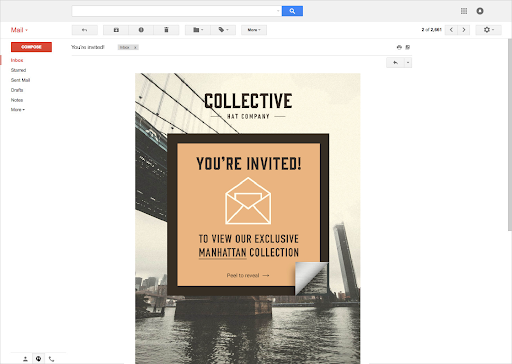Open the More actions dropdown
512x364 pixels.
pos(254,30)
